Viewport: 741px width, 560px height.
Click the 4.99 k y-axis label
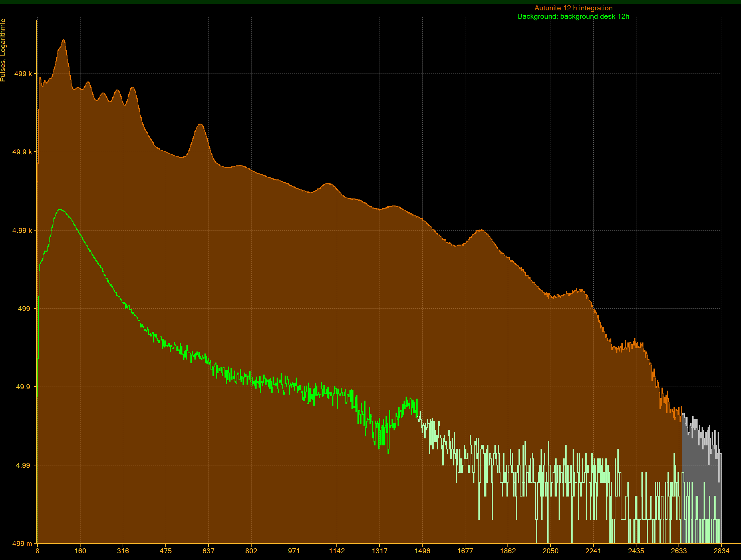[22, 231]
